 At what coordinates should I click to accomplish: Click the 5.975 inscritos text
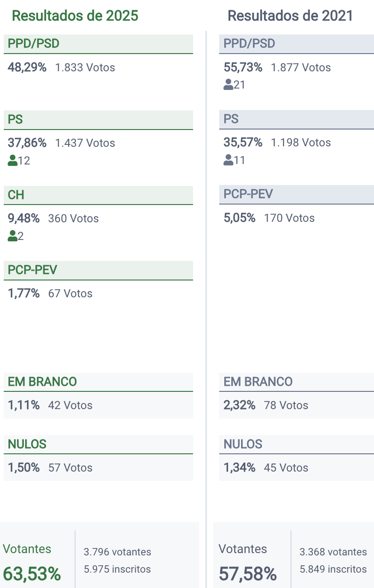point(117,569)
